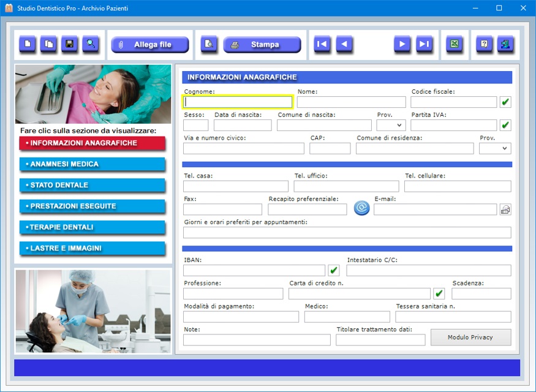The height and width of the screenshot is (392, 536).
Task: Focus the Cognome input field
Action: (238, 102)
